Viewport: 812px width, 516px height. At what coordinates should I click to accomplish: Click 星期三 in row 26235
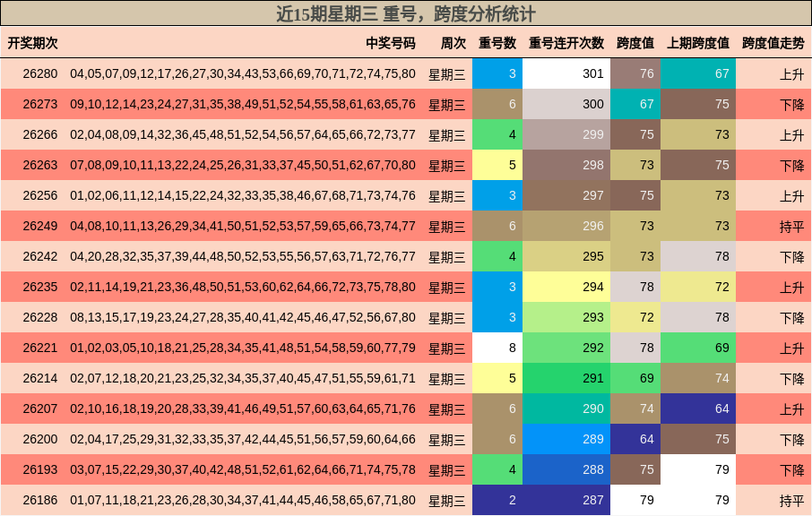coord(447,288)
